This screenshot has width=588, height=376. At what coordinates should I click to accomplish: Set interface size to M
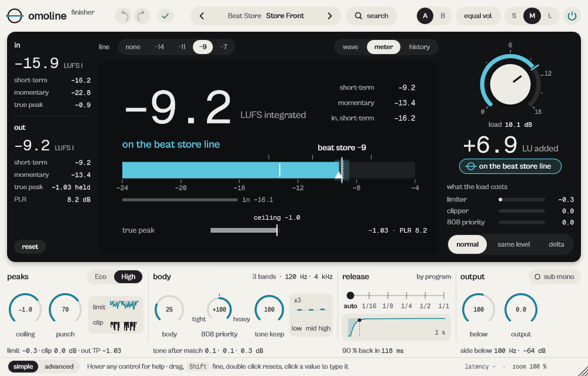coord(532,16)
